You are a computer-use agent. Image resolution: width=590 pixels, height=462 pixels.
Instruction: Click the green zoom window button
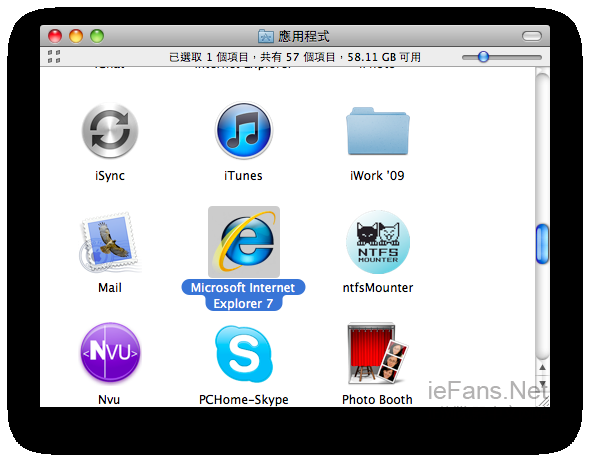pyautogui.click(x=97, y=36)
